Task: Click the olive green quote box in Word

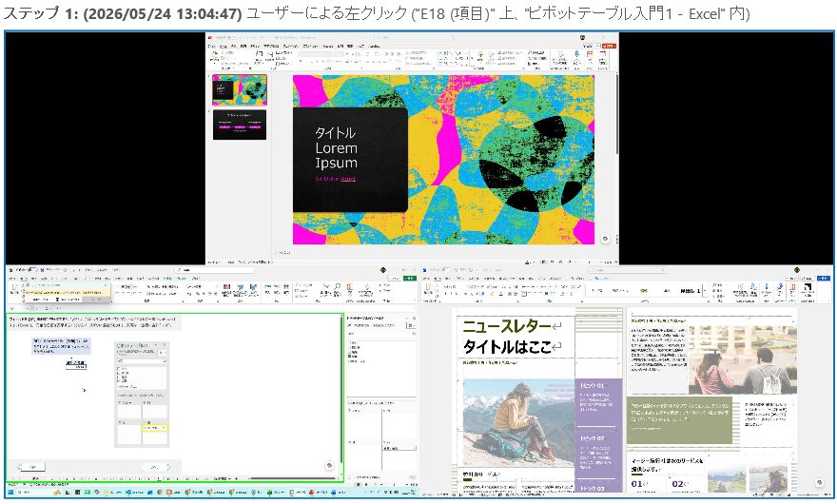Action: click(x=679, y=419)
